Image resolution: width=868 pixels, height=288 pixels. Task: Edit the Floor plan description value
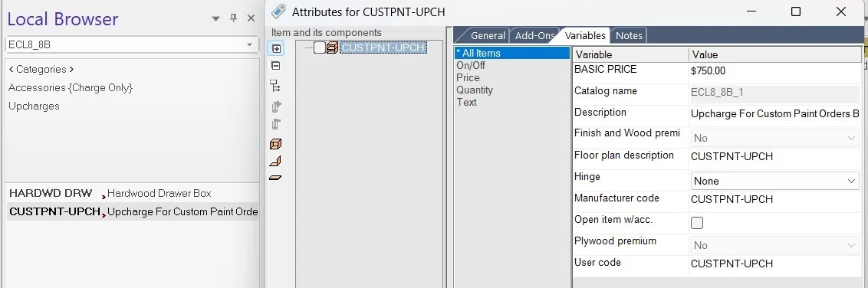pos(775,156)
